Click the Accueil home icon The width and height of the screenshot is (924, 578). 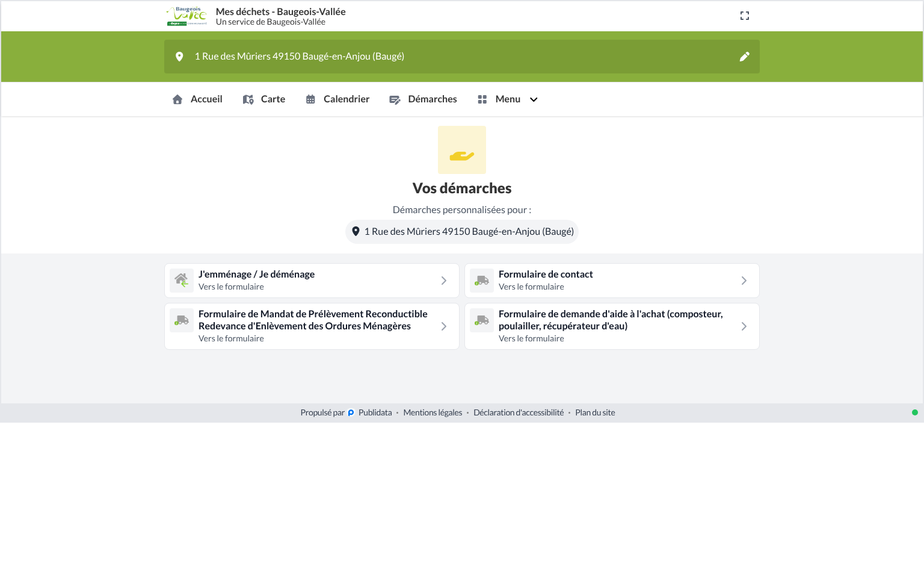click(x=177, y=99)
